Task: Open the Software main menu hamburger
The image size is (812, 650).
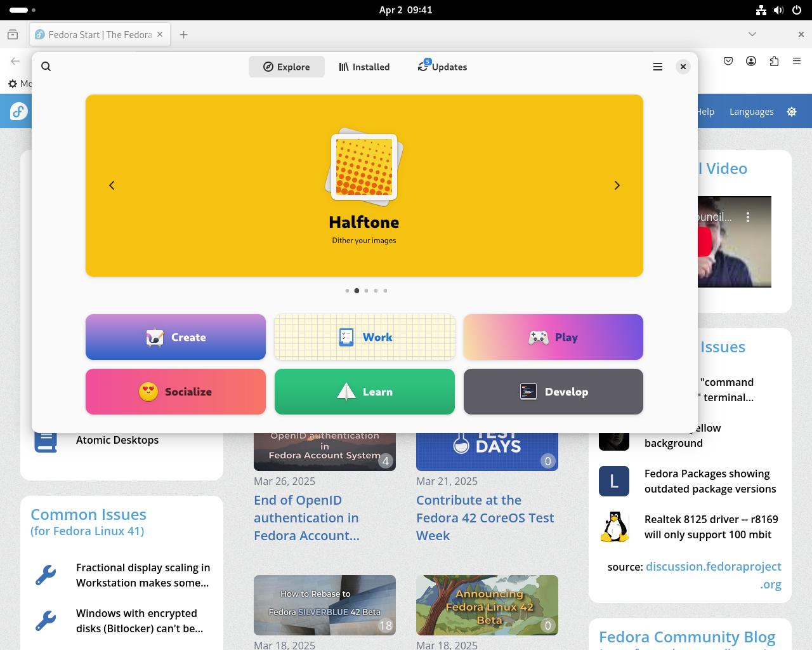Action: coord(658,67)
